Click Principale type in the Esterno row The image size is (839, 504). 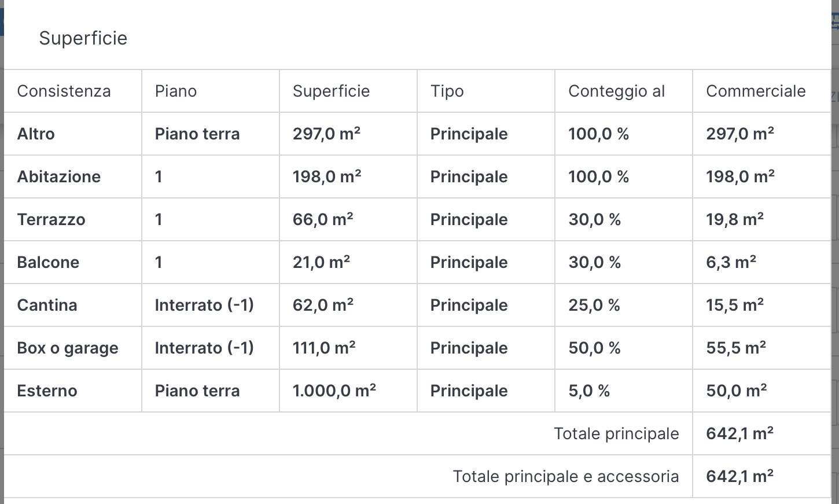point(469,391)
